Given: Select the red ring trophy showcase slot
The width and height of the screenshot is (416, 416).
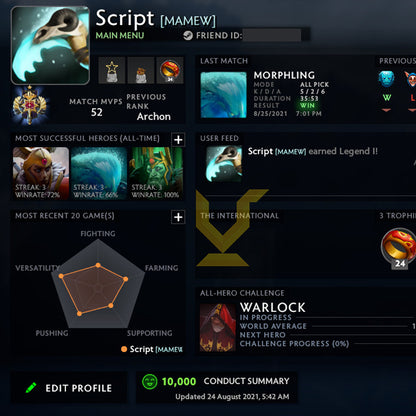Looking at the screenshot, I should (170, 70).
